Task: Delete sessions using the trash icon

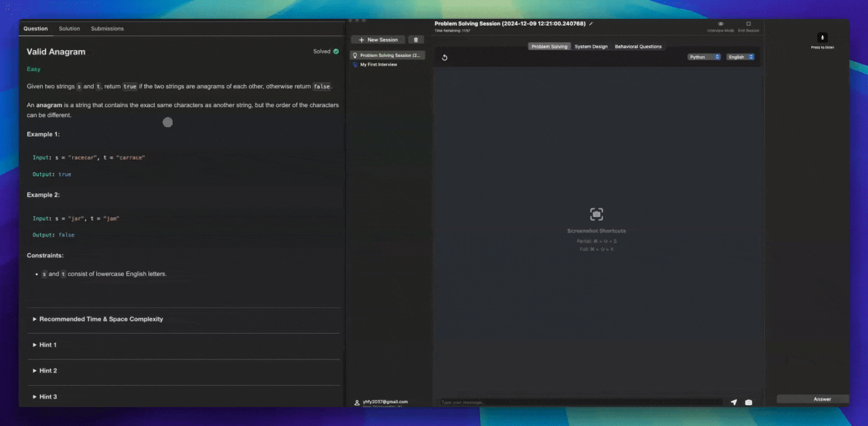Action: tap(416, 39)
